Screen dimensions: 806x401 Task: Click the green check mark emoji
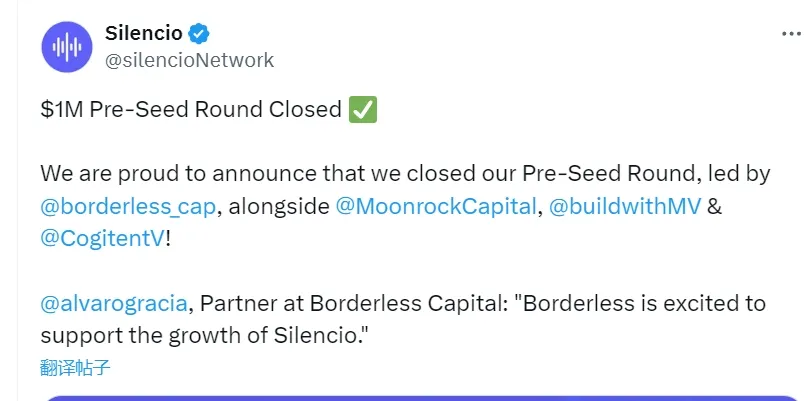[x=362, y=109]
